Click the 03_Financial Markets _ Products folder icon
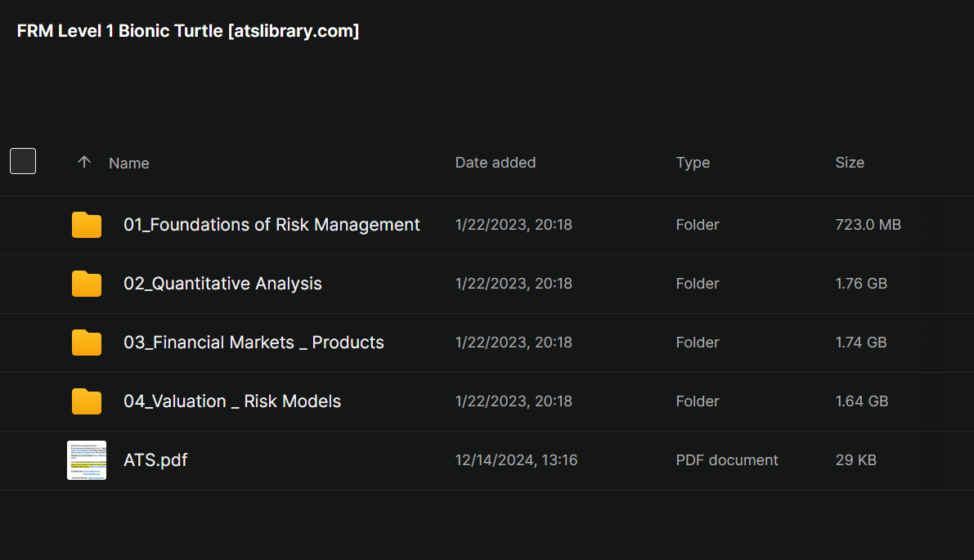 (87, 343)
